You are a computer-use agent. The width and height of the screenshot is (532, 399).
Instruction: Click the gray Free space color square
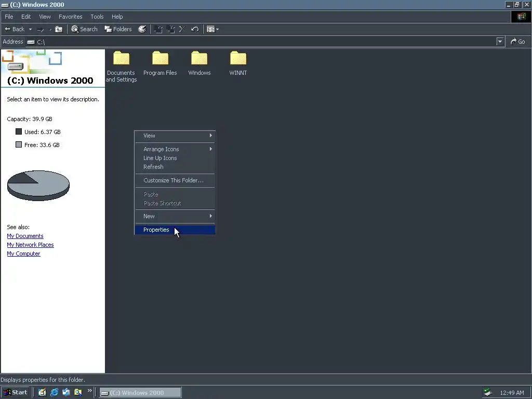tap(19, 144)
